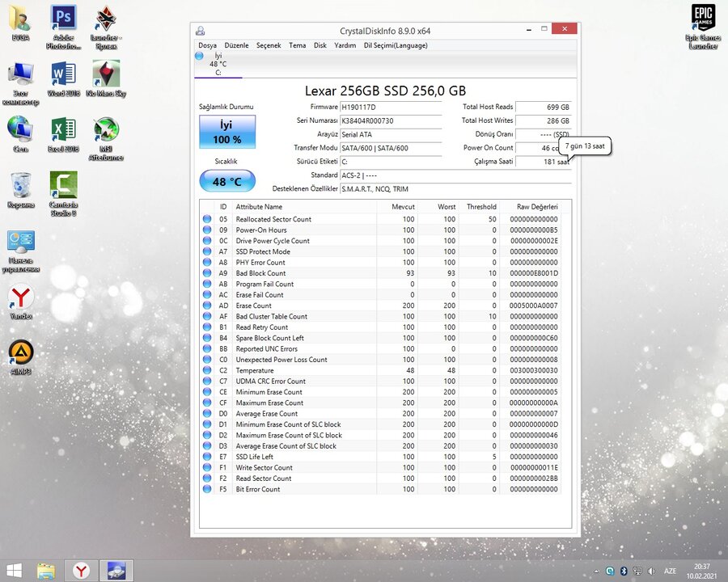Click the Bluetooth icon in system tray
Viewport: 728px width, 582px height.
(624, 571)
